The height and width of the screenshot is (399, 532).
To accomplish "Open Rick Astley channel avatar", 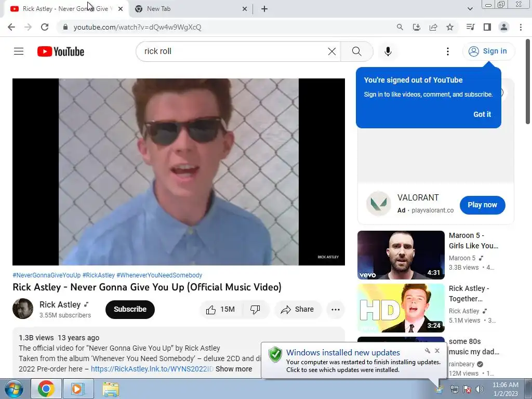I will pos(23,309).
